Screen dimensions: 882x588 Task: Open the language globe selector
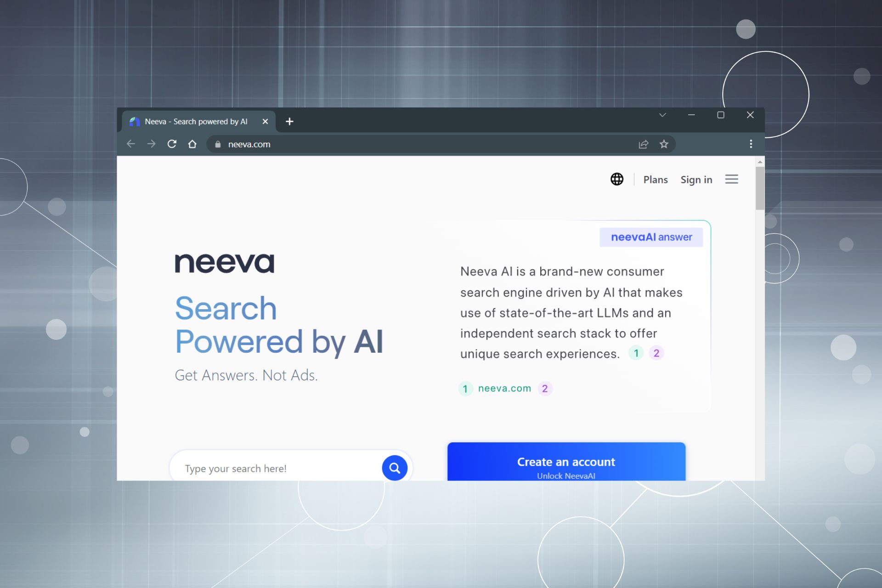tap(617, 179)
